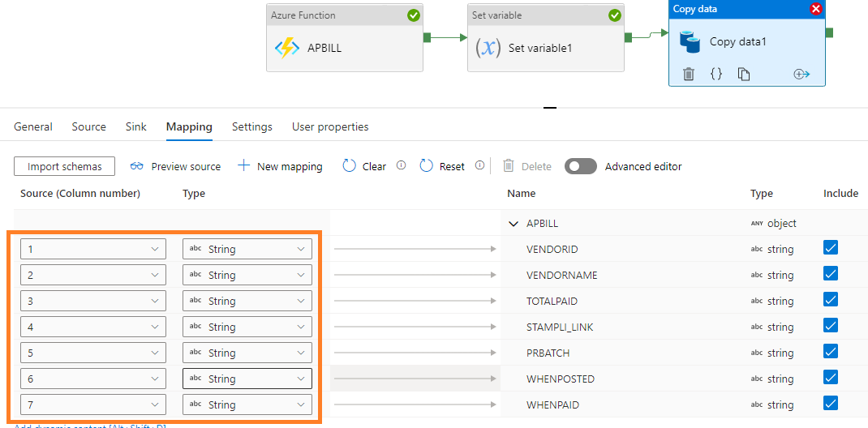868x428 pixels.
Task: Select the APBILL activity name label
Action: click(324, 48)
